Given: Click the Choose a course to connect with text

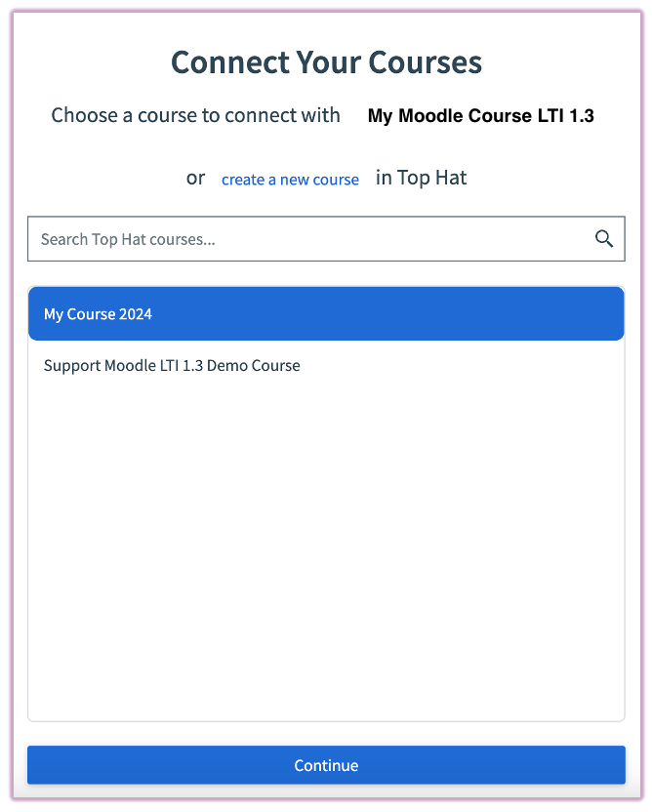Looking at the screenshot, I should coord(195,115).
